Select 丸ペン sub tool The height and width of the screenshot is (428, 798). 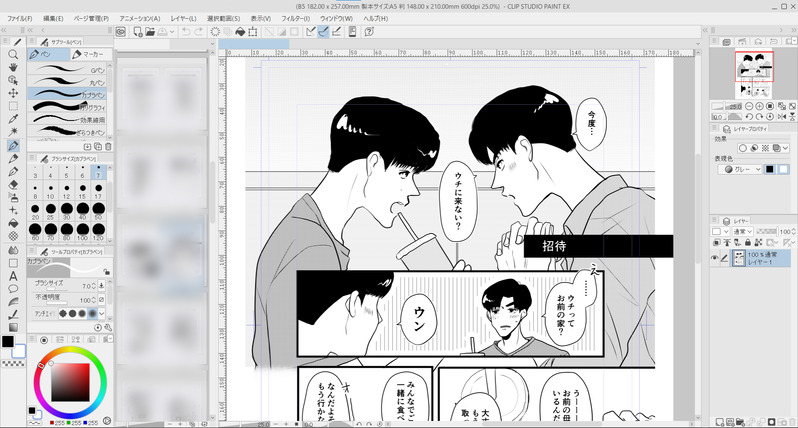click(67, 82)
